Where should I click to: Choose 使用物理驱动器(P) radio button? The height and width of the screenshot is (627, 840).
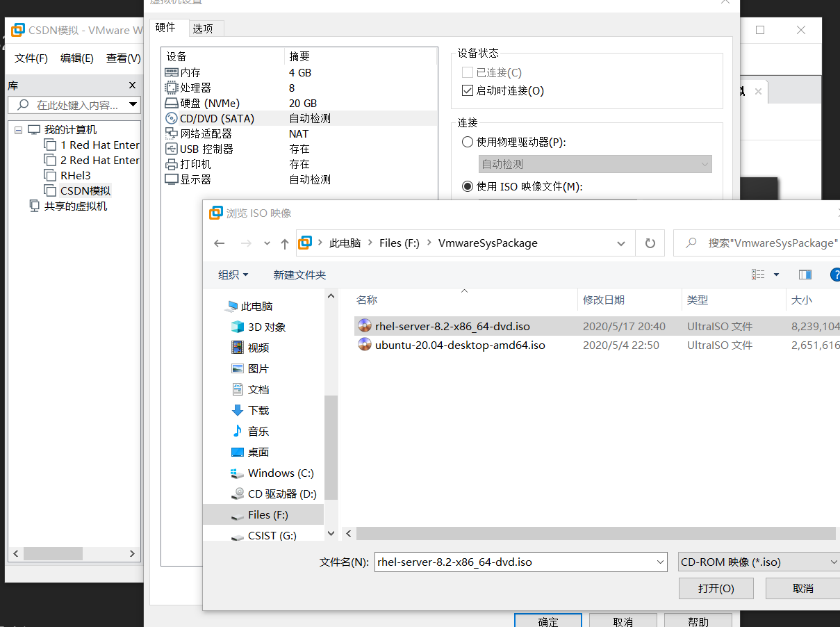[468, 142]
